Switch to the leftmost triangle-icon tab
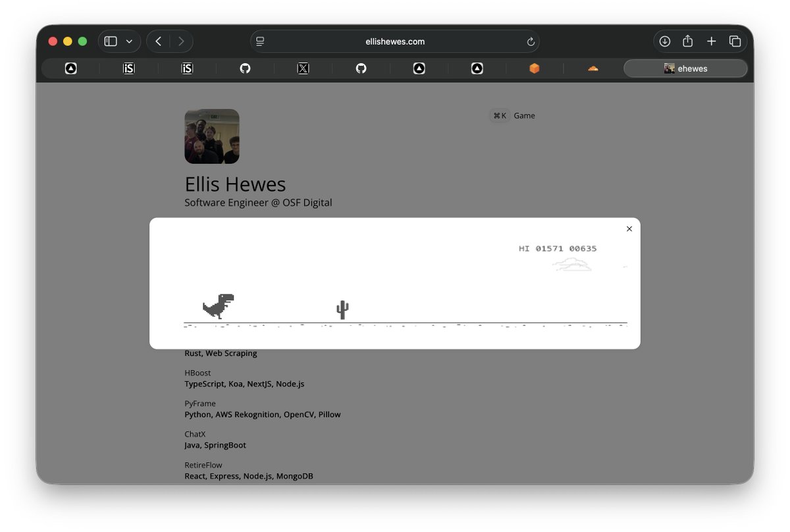 [71, 68]
